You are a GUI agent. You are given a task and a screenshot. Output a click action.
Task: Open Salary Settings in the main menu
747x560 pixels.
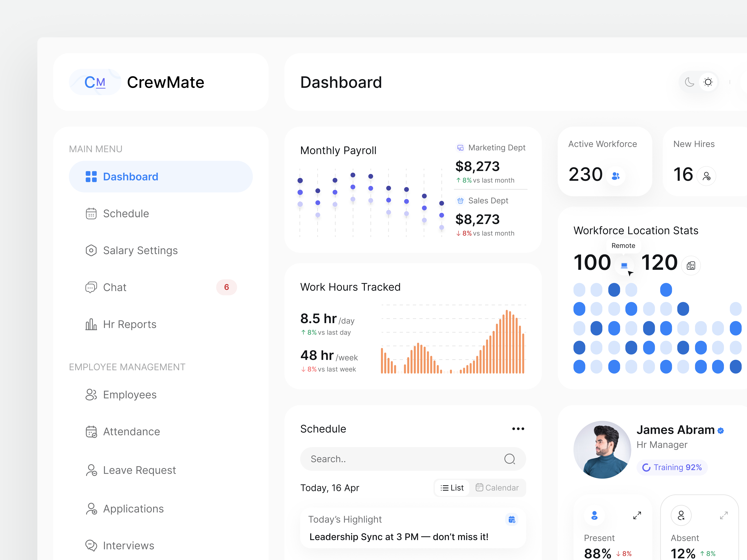(x=140, y=251)
